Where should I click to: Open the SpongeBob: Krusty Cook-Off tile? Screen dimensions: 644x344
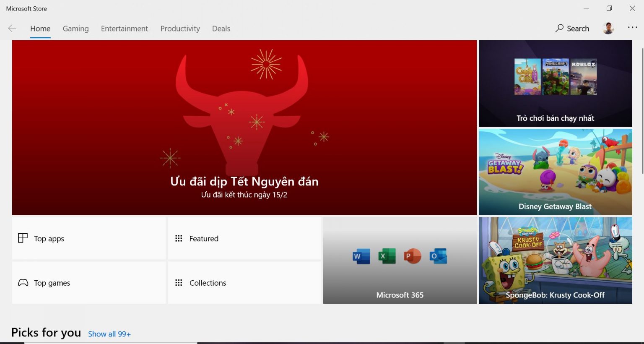[x=555, y=260]
